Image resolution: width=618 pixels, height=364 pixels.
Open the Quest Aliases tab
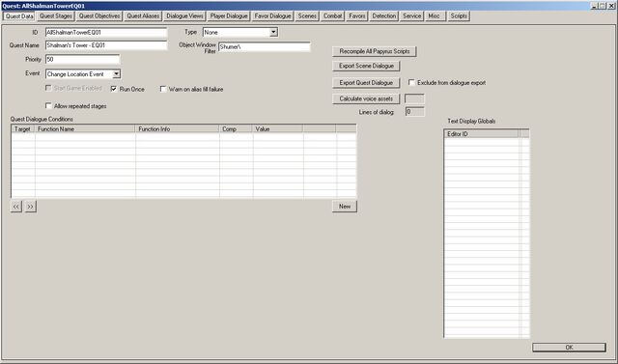tap(143, 16)
